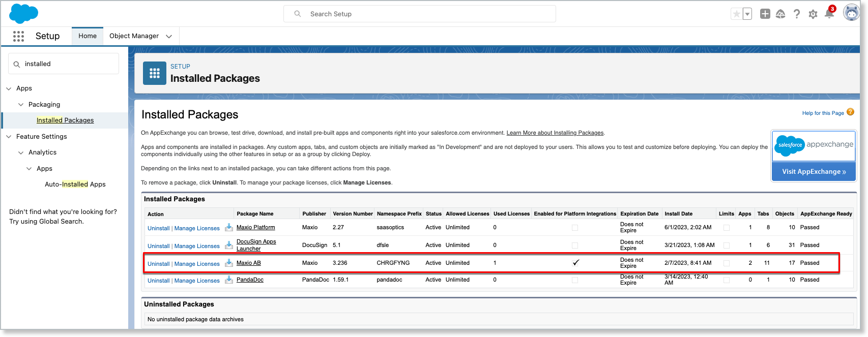Collapse the Analytics tree node
The image size is (868, 337).
(21, 152)
